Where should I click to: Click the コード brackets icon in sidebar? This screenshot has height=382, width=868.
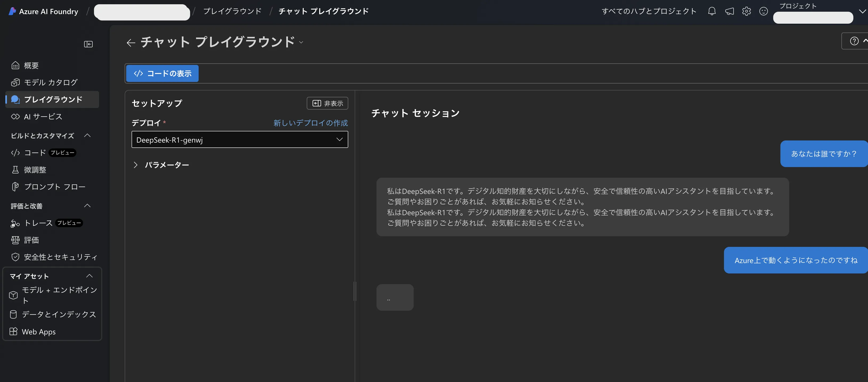pyautogui.click(x=15, y=152)
